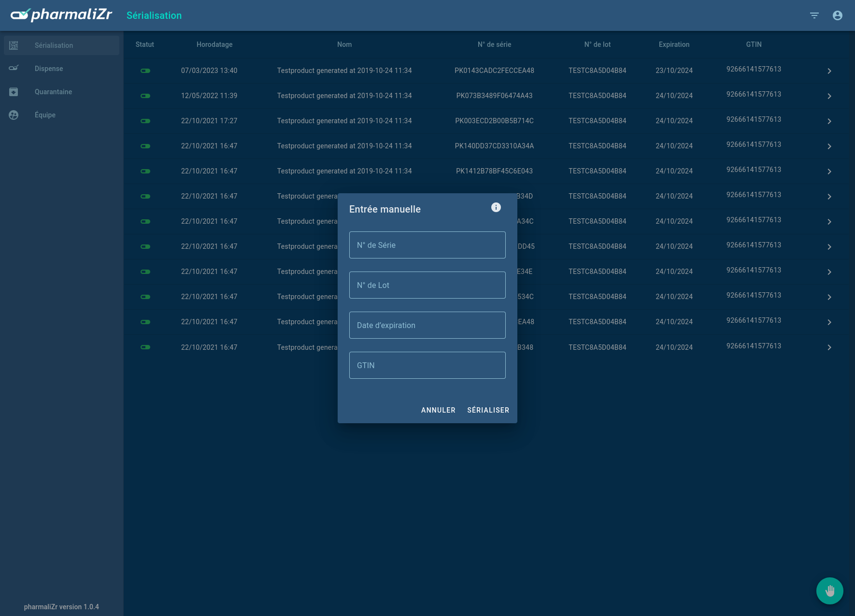Click the green hand floating button
Image resolution: width=855 pixels, height=616 pixels.
(830, 590)
